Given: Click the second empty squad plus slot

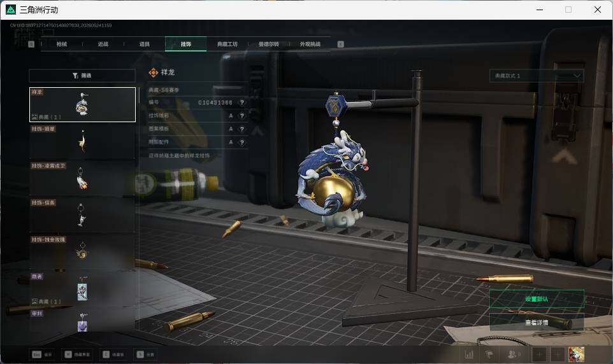Looking at the screenshot, I should (x=558, y=354).
